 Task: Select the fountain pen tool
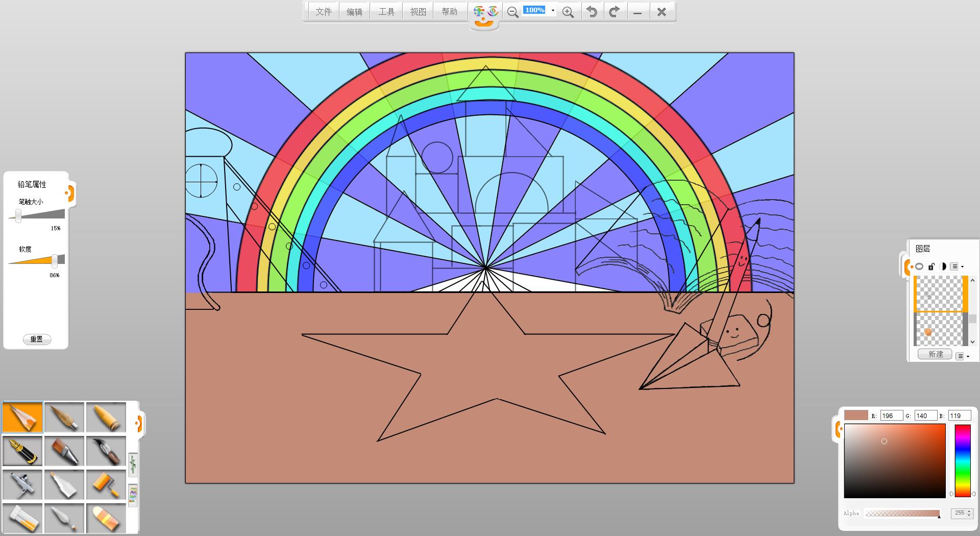coord(22,451)
